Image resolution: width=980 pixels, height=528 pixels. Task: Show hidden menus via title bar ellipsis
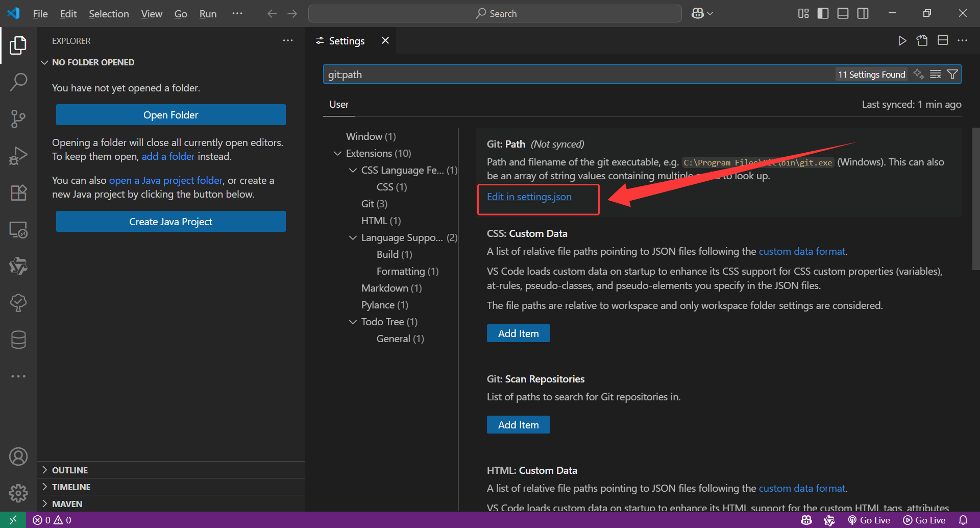click(x=237, y=14)
